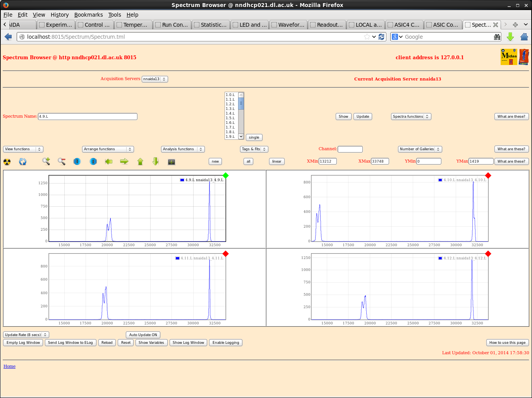Click the dark oscilloscope monitor icon

pyautogui.click(x=172, y=162)
